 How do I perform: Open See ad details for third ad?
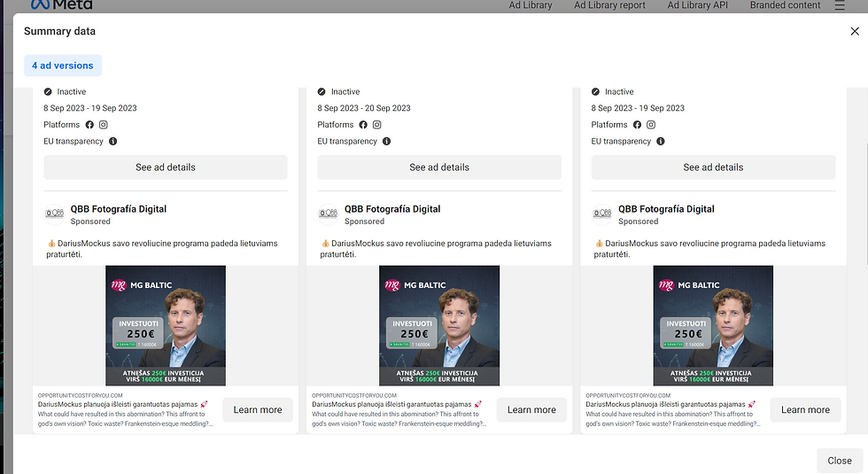pyautogui.click(x=713, y=167)
